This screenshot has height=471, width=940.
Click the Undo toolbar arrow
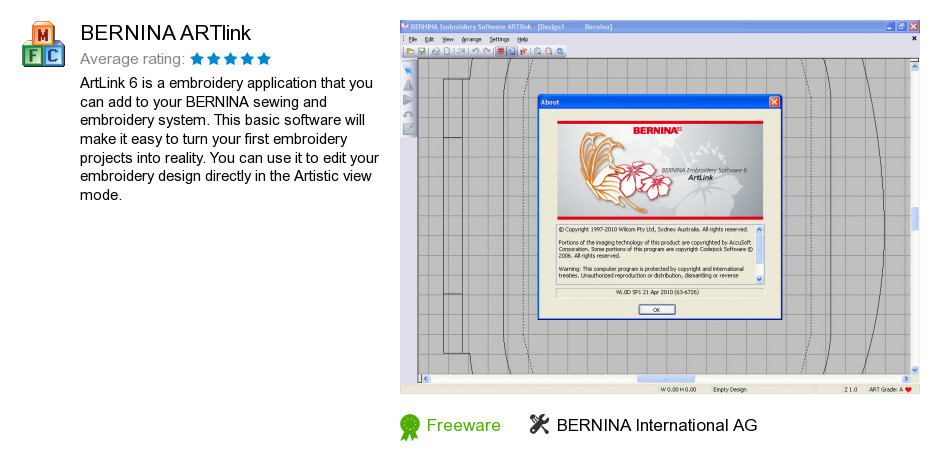coord(475,51)
